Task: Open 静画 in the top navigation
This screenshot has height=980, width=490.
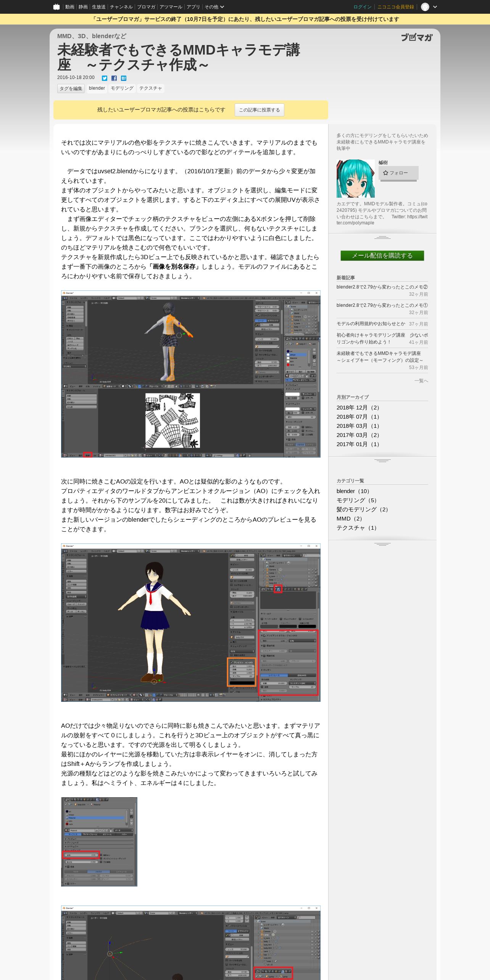Action: (83, 7)
